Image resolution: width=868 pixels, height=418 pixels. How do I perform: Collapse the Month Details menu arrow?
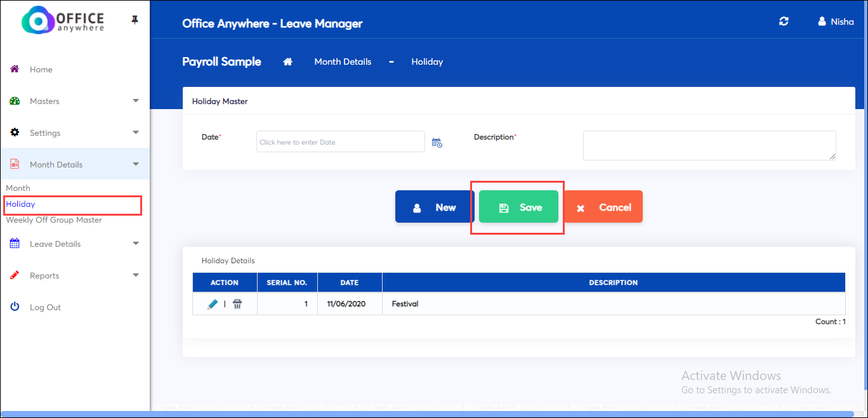tap(136, 164)
